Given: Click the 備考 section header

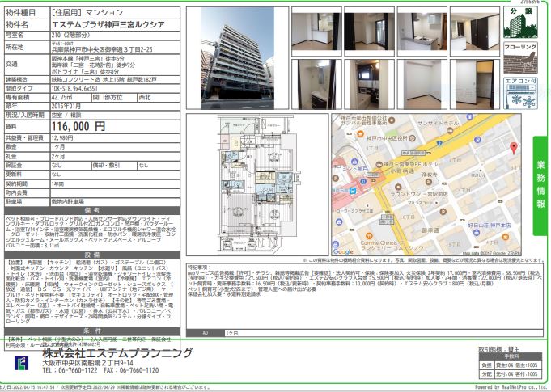Looking at the screenshot, I should (92, 211).
